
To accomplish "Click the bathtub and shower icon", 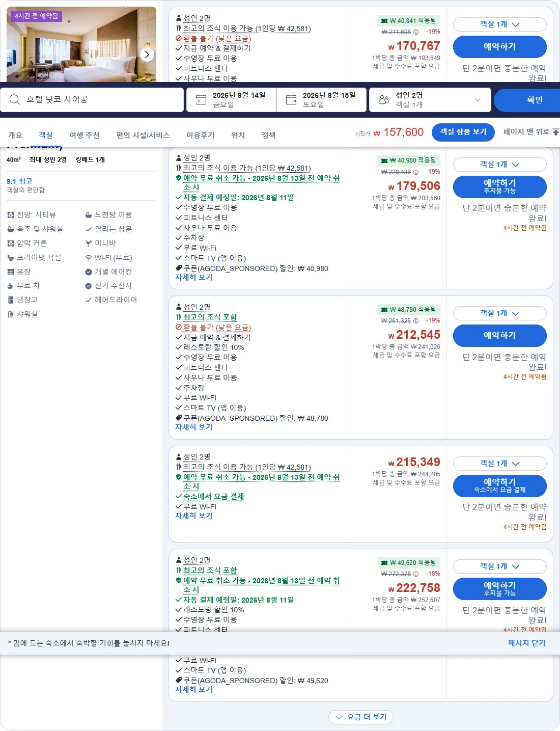I will 11,229.
